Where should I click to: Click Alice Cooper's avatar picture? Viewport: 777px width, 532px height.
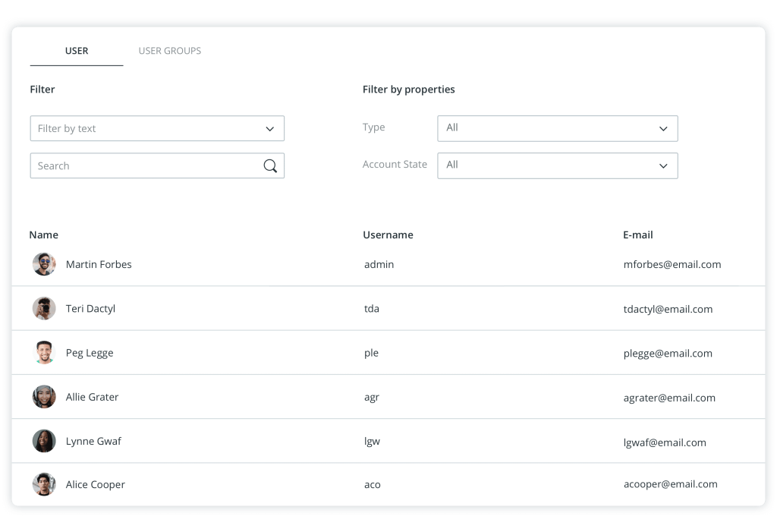44,484
